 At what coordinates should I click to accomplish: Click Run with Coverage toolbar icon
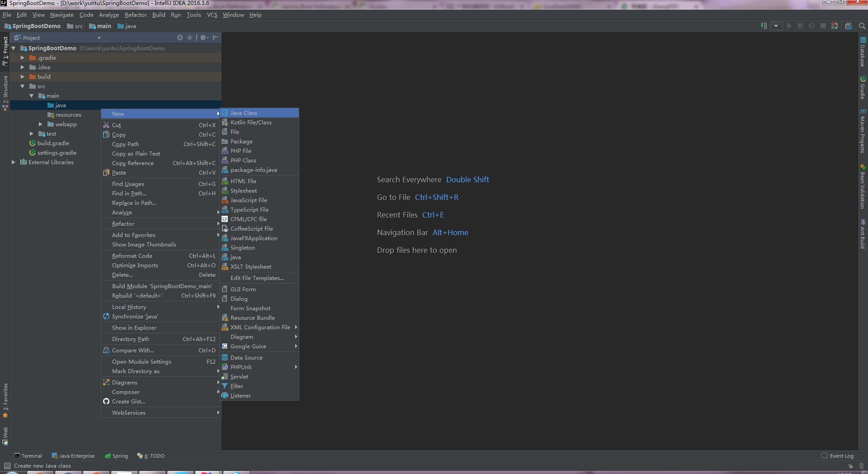(x=812, y=26)
